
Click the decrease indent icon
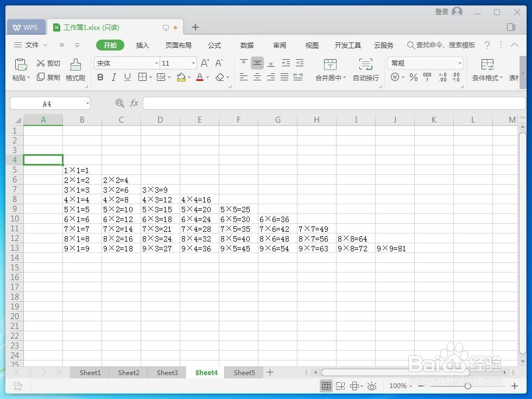point(286,63)
